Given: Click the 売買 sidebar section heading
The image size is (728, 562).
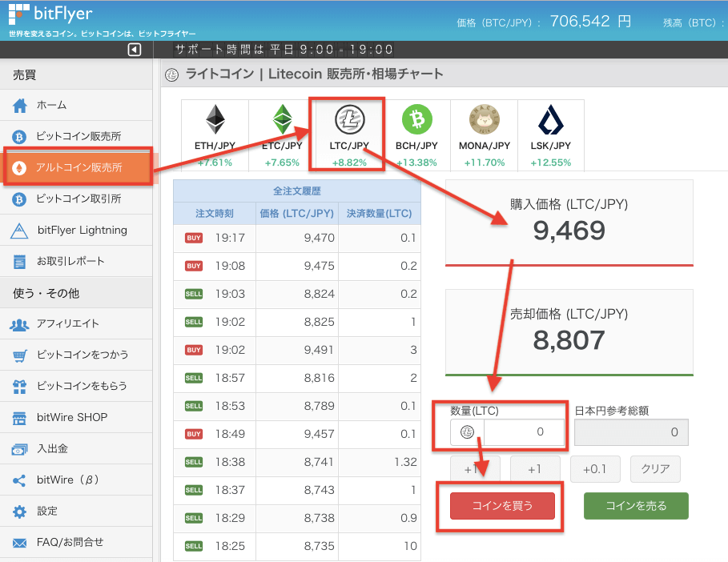Looking at the screenshot, I should [x=25, y=74].
